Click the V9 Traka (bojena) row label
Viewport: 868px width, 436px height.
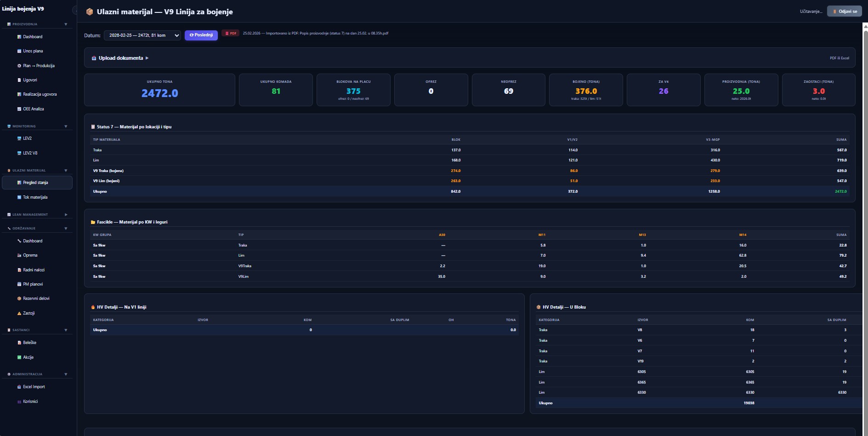coord(108,171)
